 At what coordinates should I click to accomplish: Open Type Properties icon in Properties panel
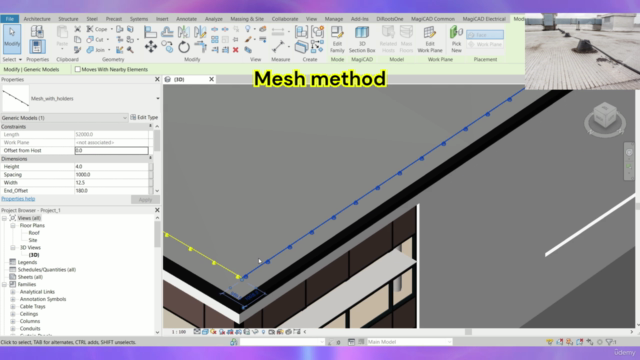tap(37, 32)
